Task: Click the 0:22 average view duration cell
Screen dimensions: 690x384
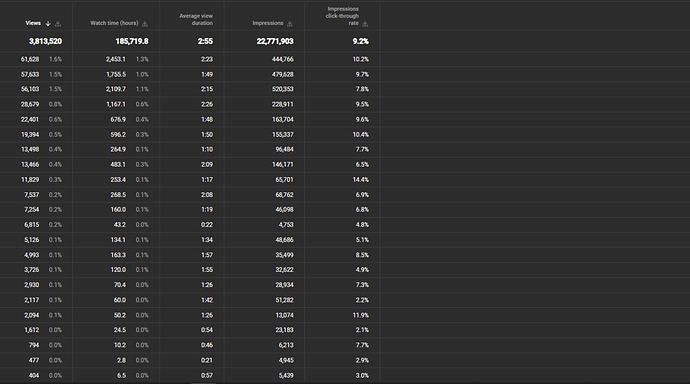Action: point(207,225)
